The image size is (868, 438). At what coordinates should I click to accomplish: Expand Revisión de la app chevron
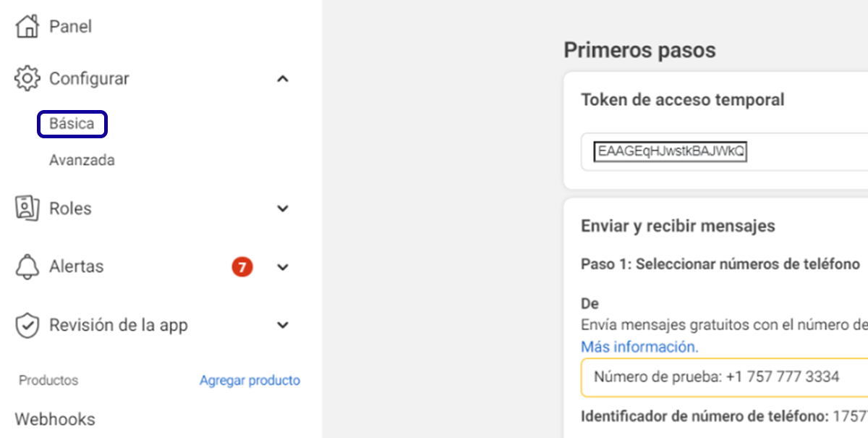[x=283, y=326]
